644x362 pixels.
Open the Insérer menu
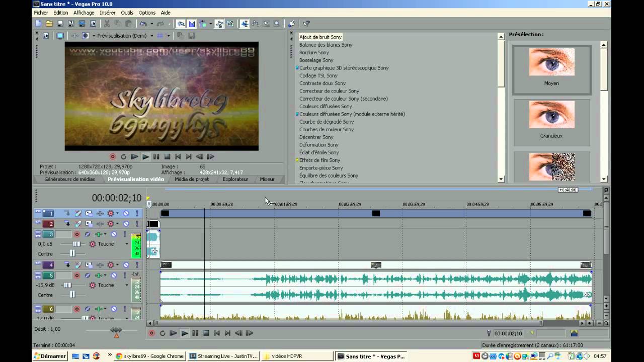pos(108,13)
